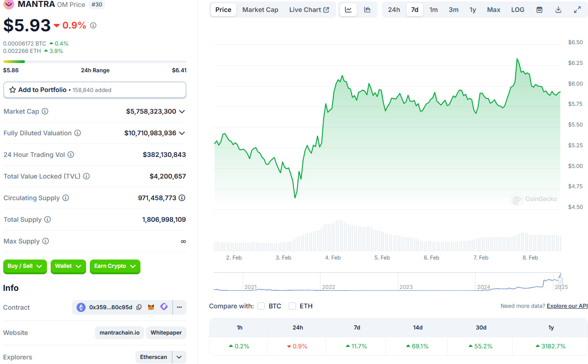The height and width of the screenshot is (364, 588).
Task: Open Etherscan explorer link
Action: tap(154, 357)
